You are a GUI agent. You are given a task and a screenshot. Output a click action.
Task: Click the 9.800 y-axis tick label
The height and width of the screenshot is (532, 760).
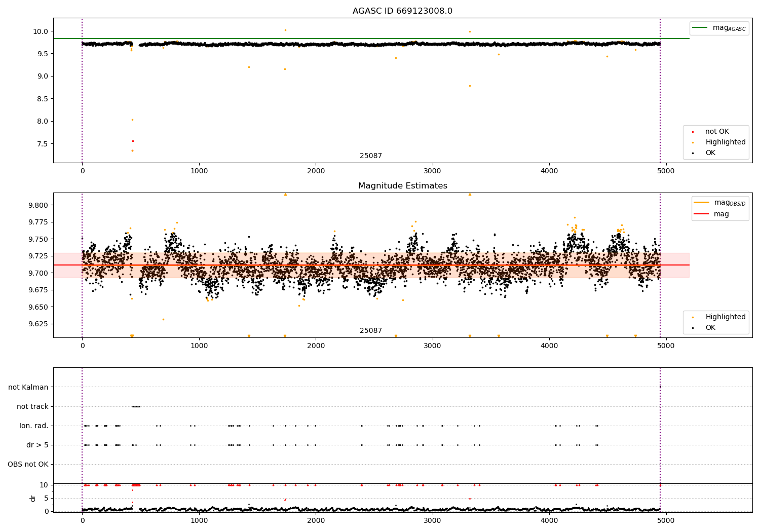pyautogui.click(x=39, y=205)
